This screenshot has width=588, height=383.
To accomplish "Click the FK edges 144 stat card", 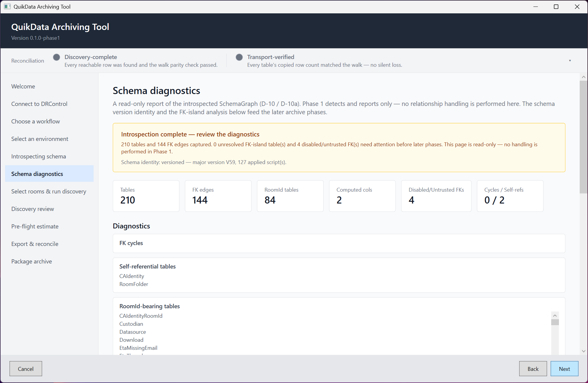I will 218,196.
